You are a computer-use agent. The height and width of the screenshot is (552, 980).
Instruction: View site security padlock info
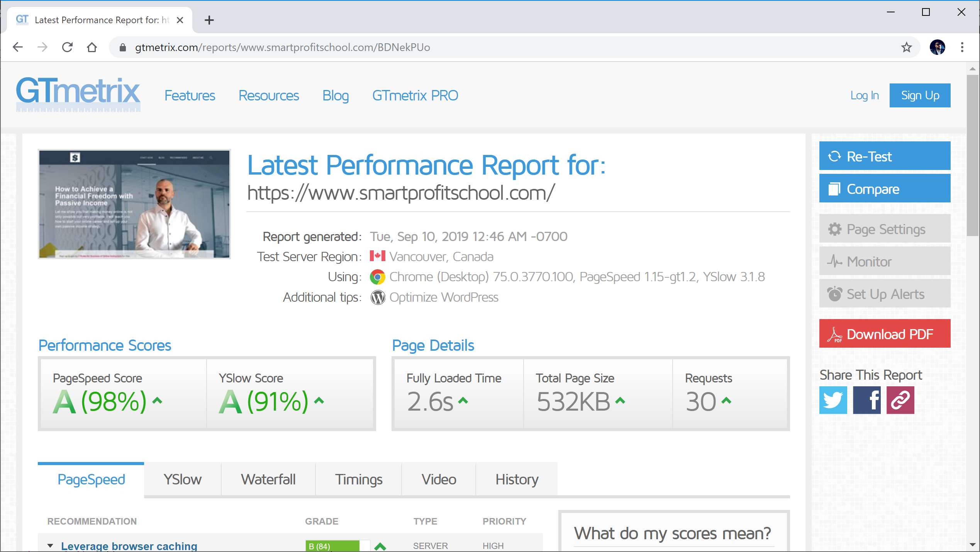tap(123, 47)
